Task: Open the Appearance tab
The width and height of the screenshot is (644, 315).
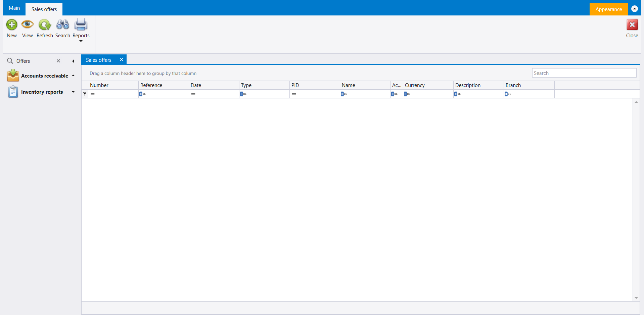Action: pyautogui.click(x=608, y=9)
